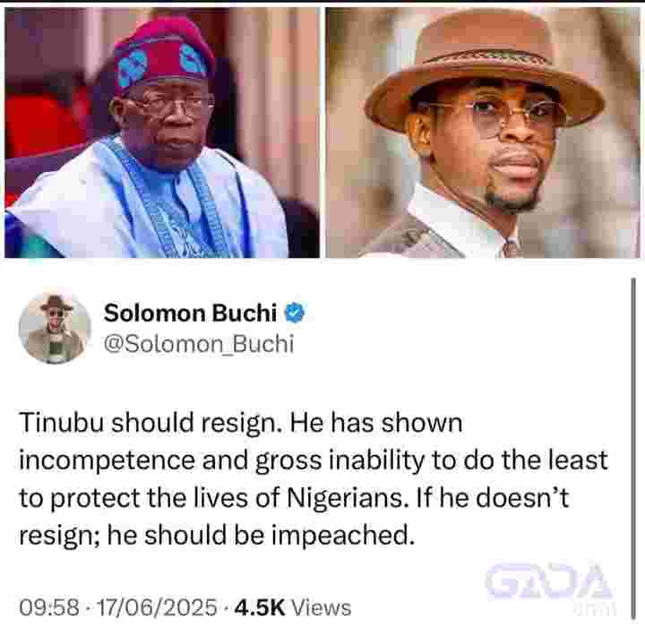The height and width of the screenshot is (644, 645).
Task: Open the @Solomon_Buchi handle link
Action: [199, 344]
